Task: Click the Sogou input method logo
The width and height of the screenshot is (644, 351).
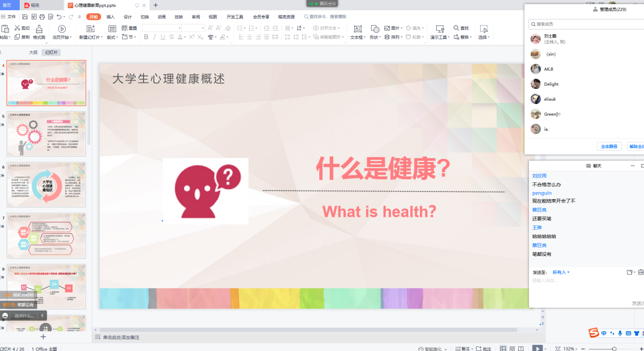Action: click(594, 333)
